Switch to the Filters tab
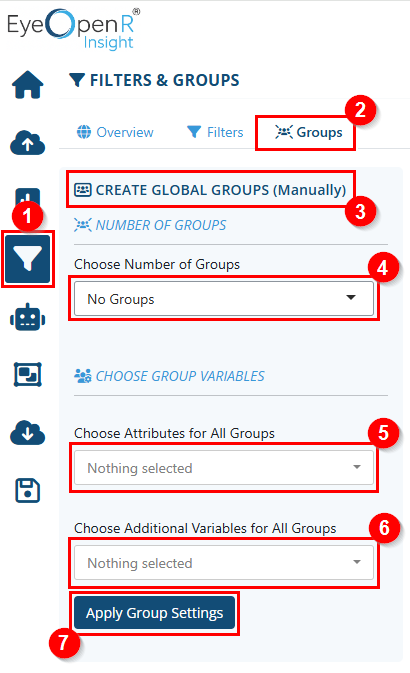 (x=215, y=132)
